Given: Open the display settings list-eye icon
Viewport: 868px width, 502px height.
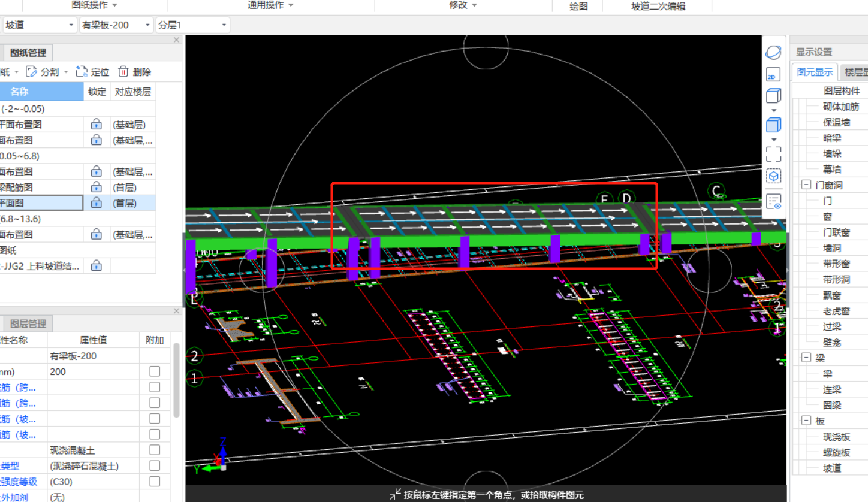Looking at the screenshot, I should click(773, 201).
